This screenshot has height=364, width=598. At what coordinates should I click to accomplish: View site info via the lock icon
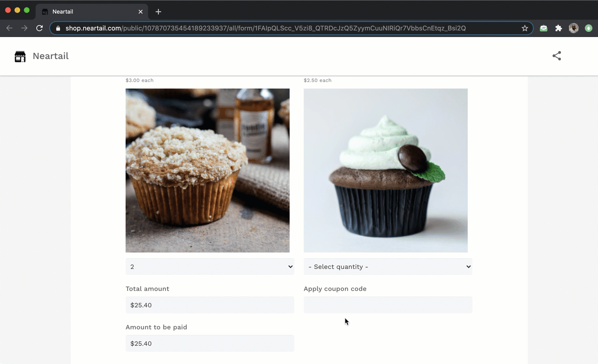tap(58, 28)
